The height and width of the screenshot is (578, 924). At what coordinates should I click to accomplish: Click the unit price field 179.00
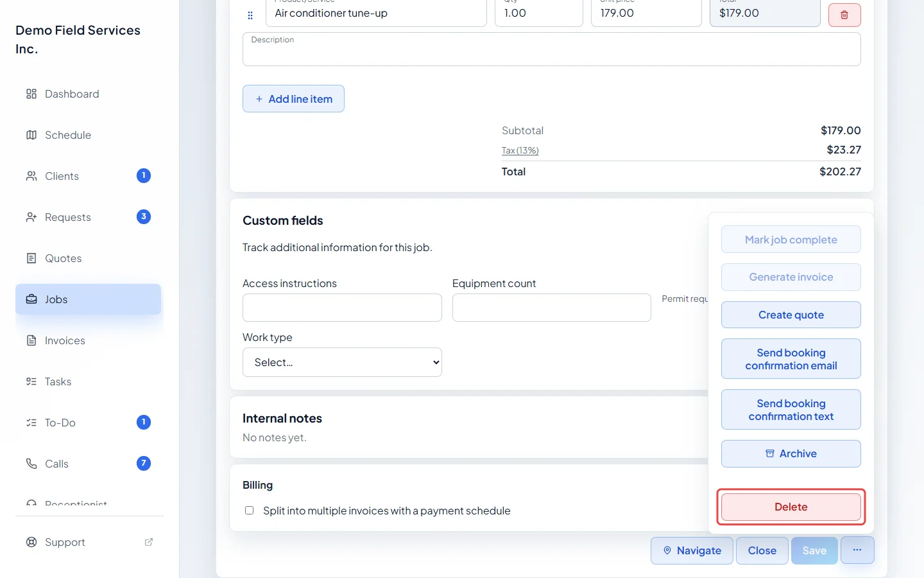(x=646, y=13)
